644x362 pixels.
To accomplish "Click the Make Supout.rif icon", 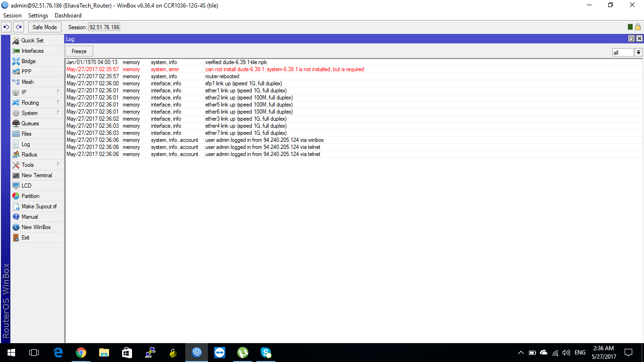I will point(16,206).
